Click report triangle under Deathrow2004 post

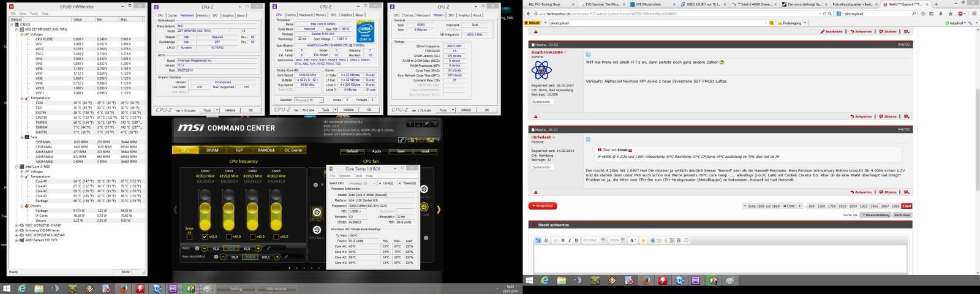pyautogui.click(x=536, y=116)
